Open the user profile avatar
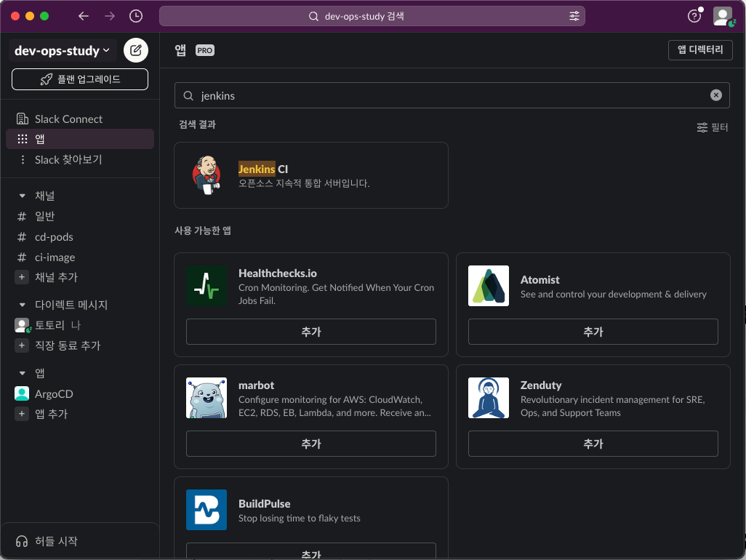This screenshot has height=560, width=746. (x=723, y=16)
